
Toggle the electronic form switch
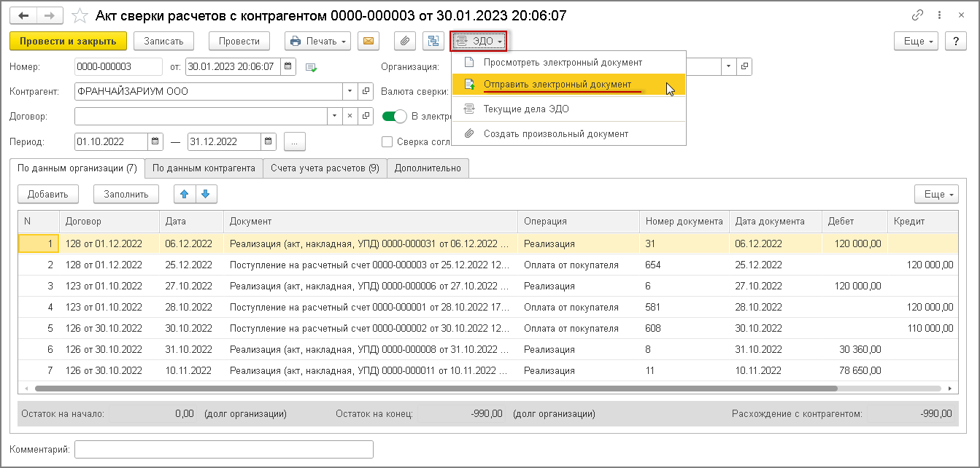(x=394, y=116)
